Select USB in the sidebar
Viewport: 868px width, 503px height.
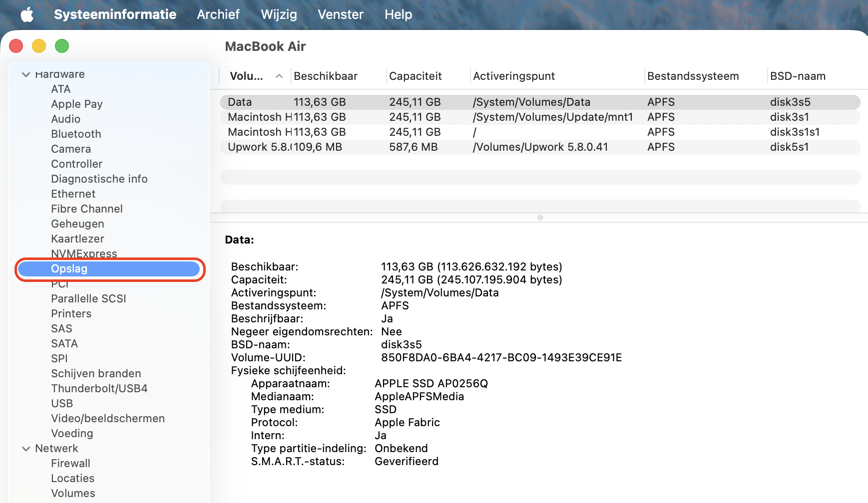(62, 403)
